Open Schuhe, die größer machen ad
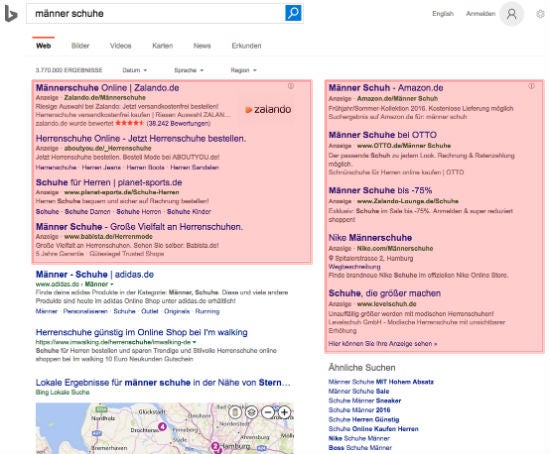 click(x=384, y=293)
